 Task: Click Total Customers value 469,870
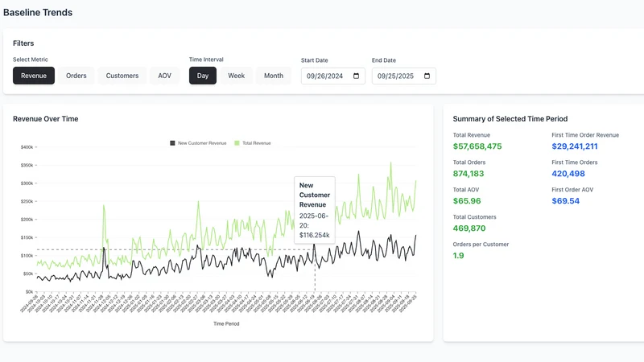(x=469, y=228)
